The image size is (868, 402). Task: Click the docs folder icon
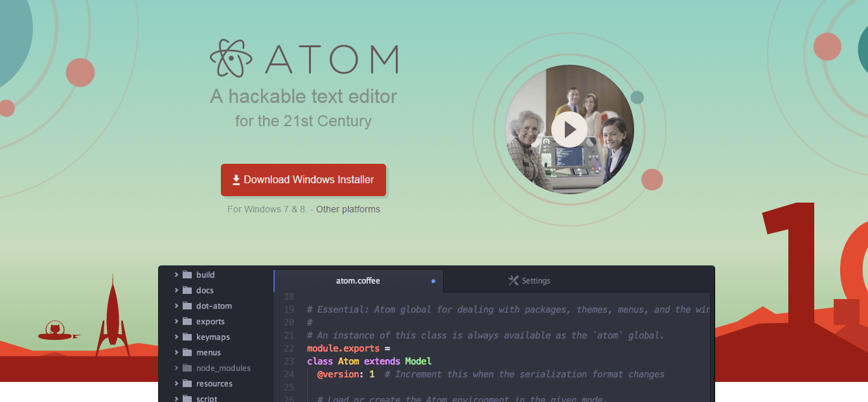point(187,290)
